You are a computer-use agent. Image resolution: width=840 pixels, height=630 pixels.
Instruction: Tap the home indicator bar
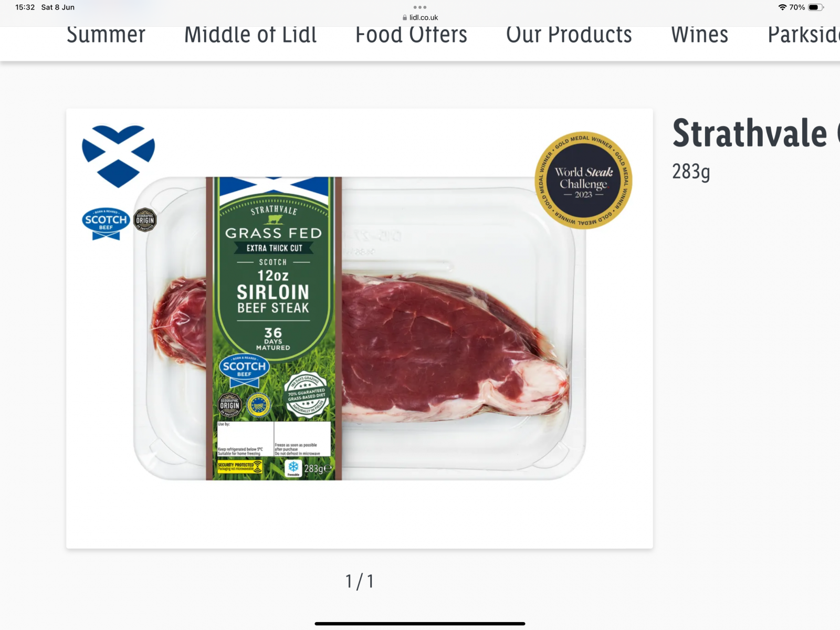420,624
